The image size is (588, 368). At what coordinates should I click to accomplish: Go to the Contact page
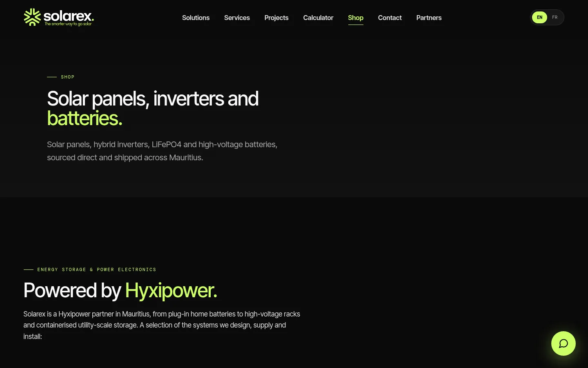tap(390, 18)
